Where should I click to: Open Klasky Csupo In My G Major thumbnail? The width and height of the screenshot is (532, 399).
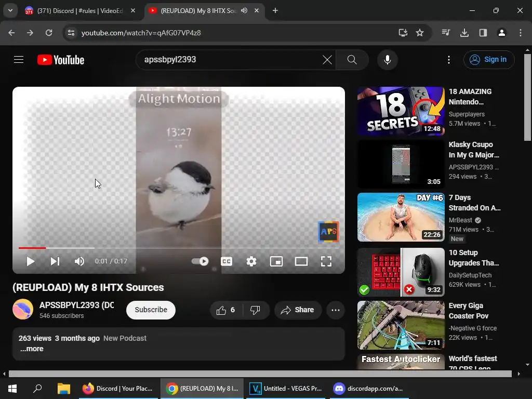[x=401, y=164]
